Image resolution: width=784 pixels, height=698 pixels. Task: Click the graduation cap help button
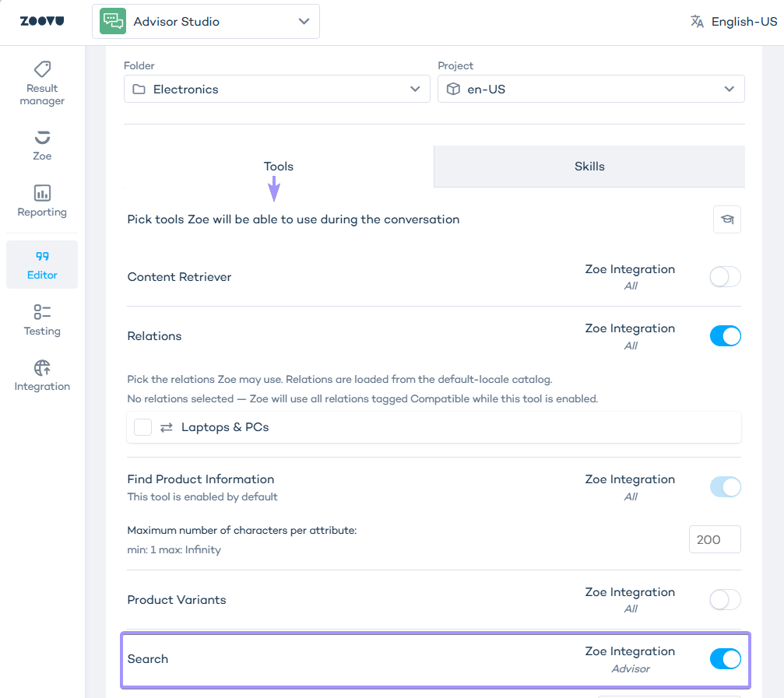pos(727,219)
